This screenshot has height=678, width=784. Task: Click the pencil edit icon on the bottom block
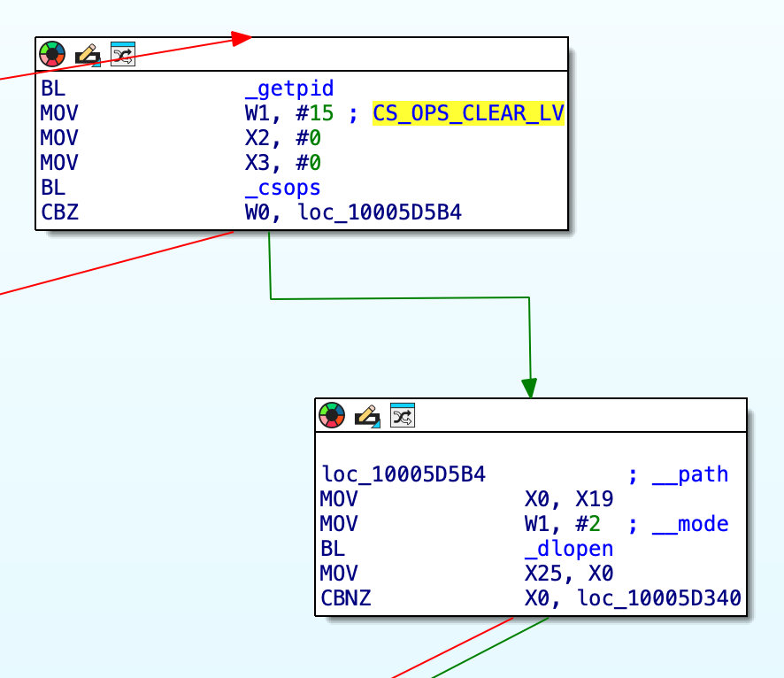[367, 415]
